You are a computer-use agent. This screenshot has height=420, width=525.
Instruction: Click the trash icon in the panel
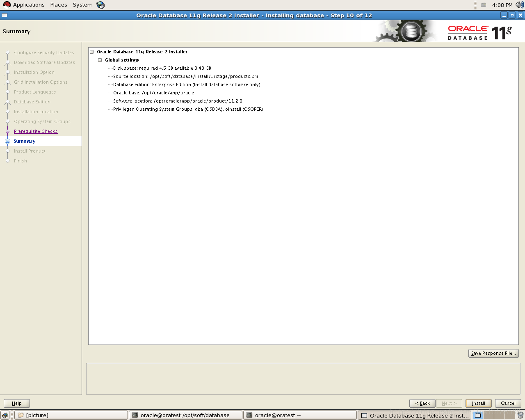[x=520, y=415]
